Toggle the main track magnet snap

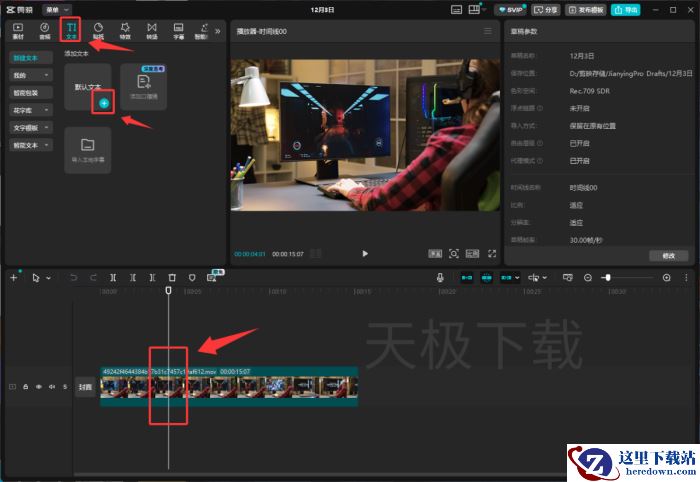(x=467, y=278)
